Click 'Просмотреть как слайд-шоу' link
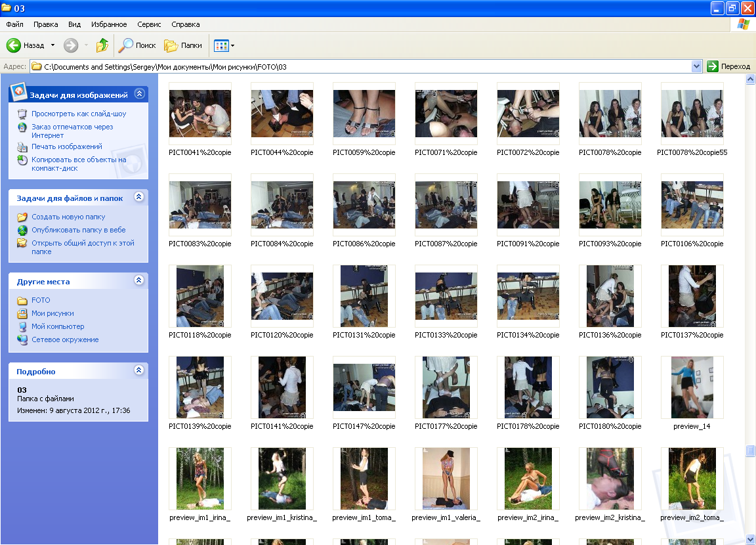This screenshot has width=756, height=545. [79, 114]
